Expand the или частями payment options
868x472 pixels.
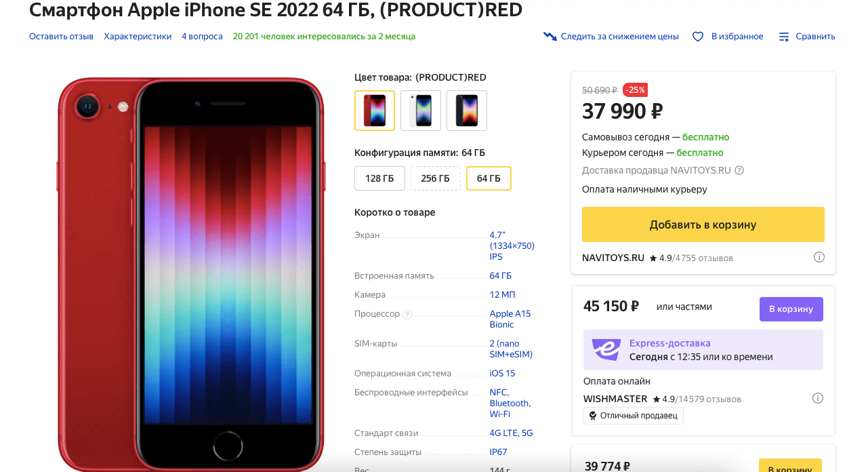click(x=686, y=307)
